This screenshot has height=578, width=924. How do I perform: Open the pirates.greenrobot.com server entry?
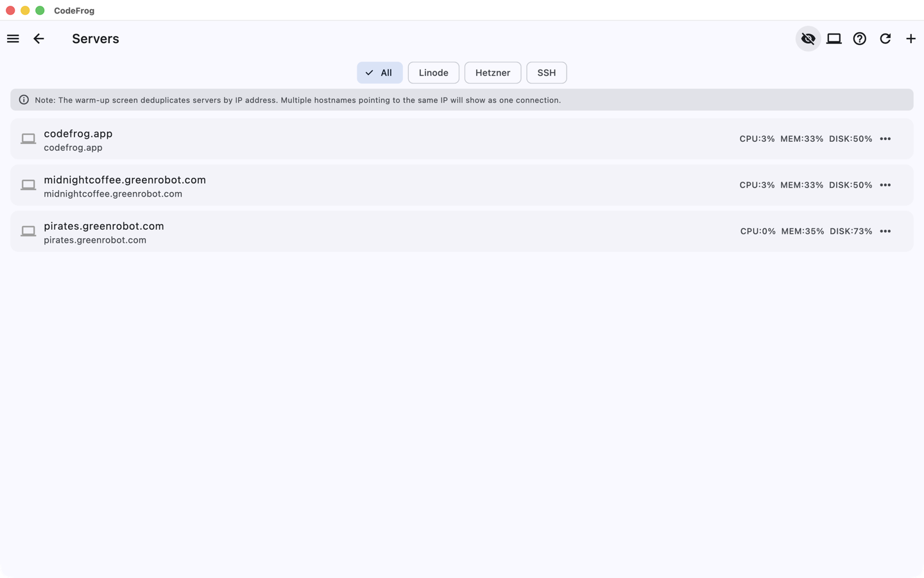click(x=385, y=231)
